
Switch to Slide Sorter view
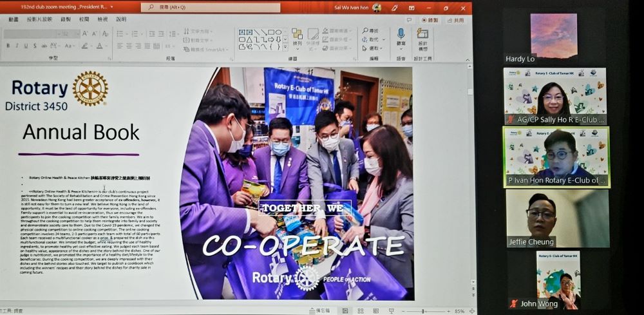(360, 311)
